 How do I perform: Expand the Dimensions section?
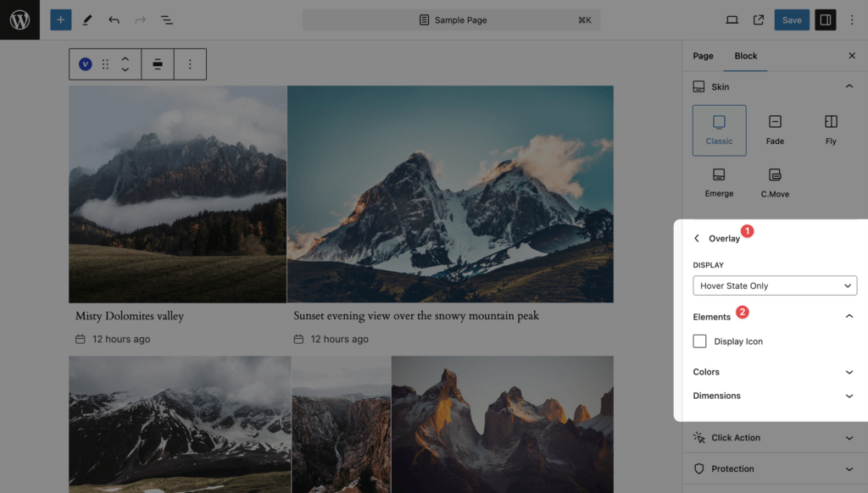(x=774, y=396)
